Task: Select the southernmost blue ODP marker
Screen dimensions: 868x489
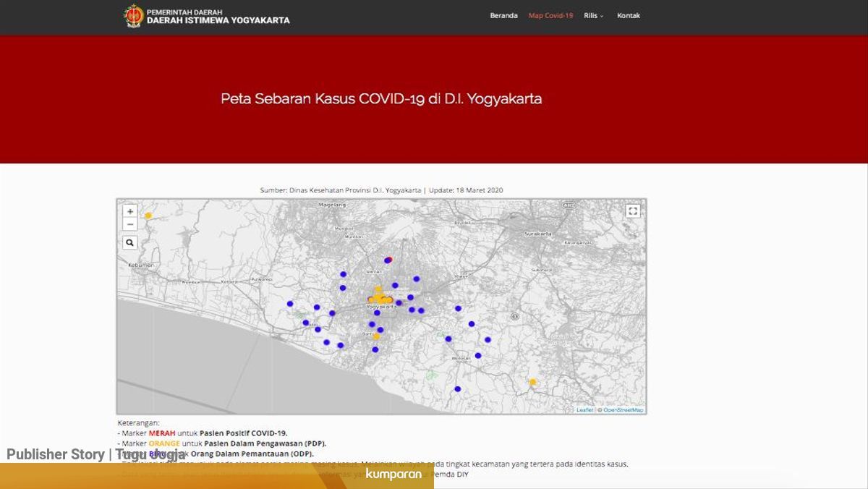Action: [458, 389]
